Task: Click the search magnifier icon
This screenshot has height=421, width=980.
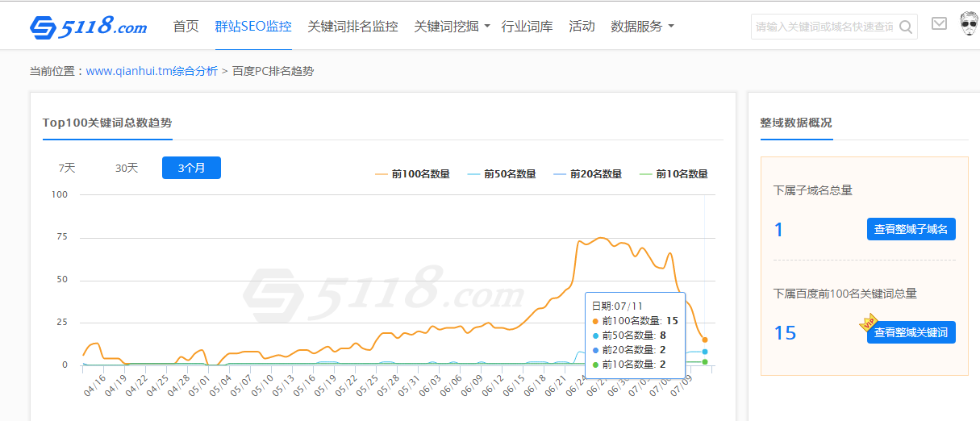Action: click(x=906, y=27)
